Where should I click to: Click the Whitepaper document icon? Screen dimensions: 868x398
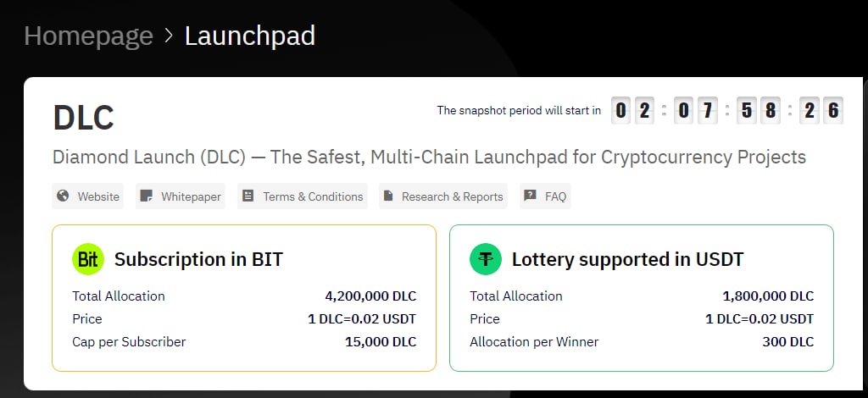point(146,196)
